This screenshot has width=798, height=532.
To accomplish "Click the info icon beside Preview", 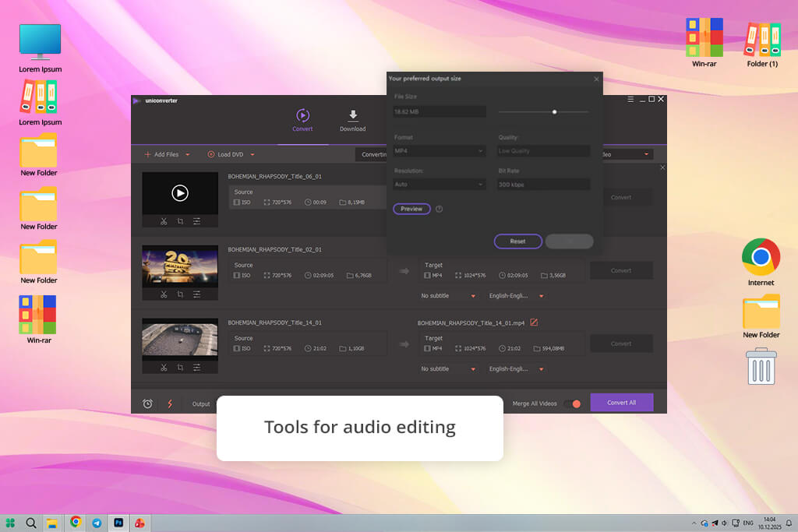I will click(440, 209).
